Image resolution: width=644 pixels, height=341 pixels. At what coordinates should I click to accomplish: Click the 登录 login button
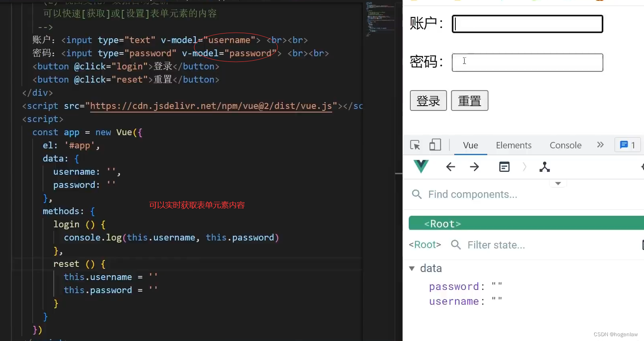click(428, 101)
